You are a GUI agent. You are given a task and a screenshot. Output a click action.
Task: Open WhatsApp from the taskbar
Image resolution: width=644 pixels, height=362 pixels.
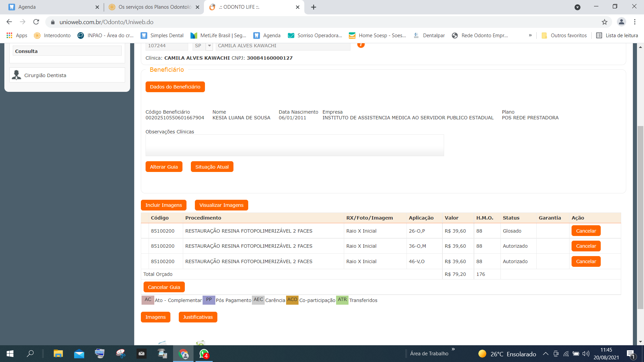tap(204, 354)
